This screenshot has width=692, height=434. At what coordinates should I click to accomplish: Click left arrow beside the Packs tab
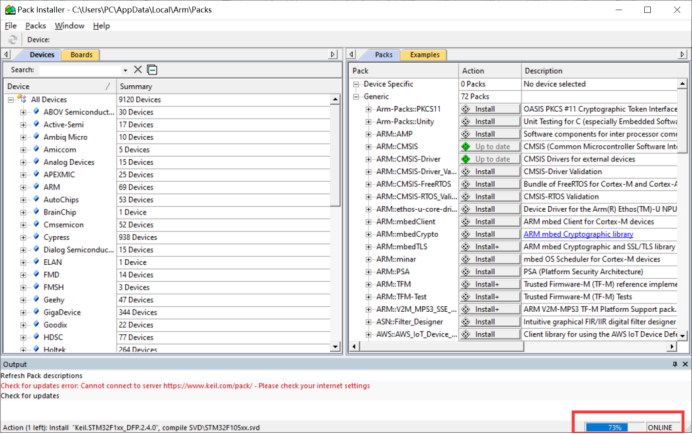(351, 54)
